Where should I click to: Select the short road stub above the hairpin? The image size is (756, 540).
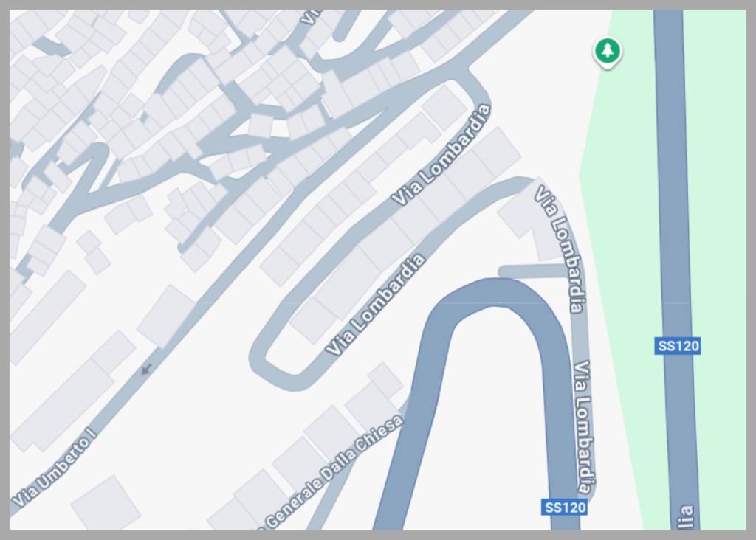click(x=535, y=271)
